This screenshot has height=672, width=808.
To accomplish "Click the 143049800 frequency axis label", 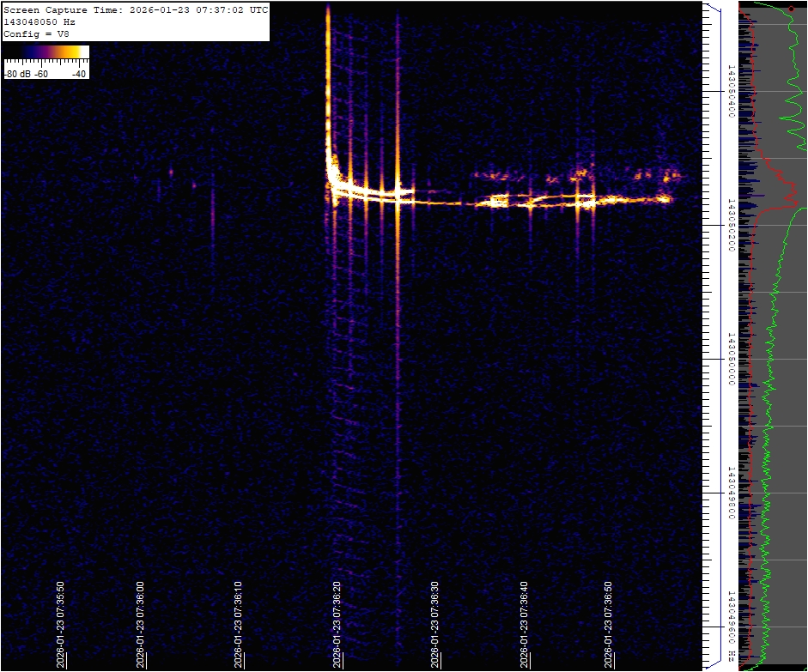I will (x=731, y=493).
